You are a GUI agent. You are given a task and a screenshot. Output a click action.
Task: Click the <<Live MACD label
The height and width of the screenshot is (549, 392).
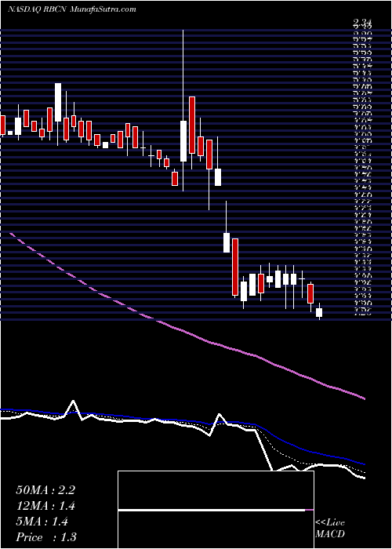[x=330, y=529]
